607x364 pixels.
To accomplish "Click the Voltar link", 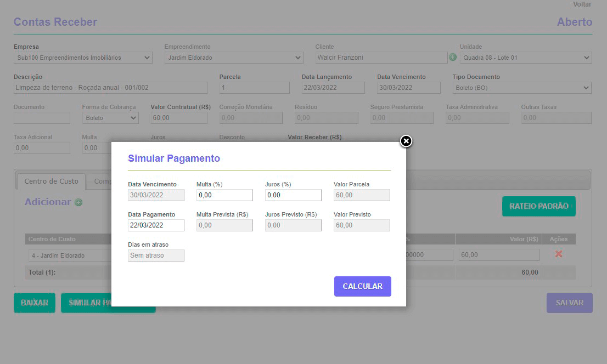I will [x=582, y=4].
